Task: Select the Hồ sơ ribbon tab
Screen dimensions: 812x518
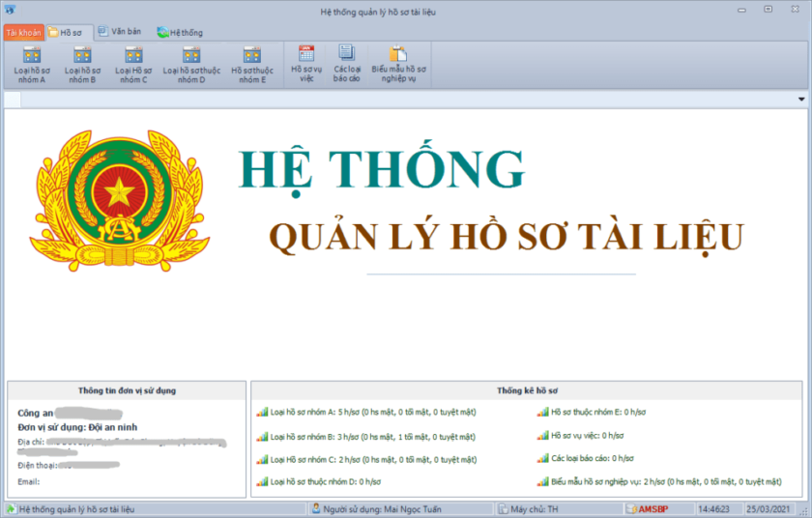Action: pos(70,33)
